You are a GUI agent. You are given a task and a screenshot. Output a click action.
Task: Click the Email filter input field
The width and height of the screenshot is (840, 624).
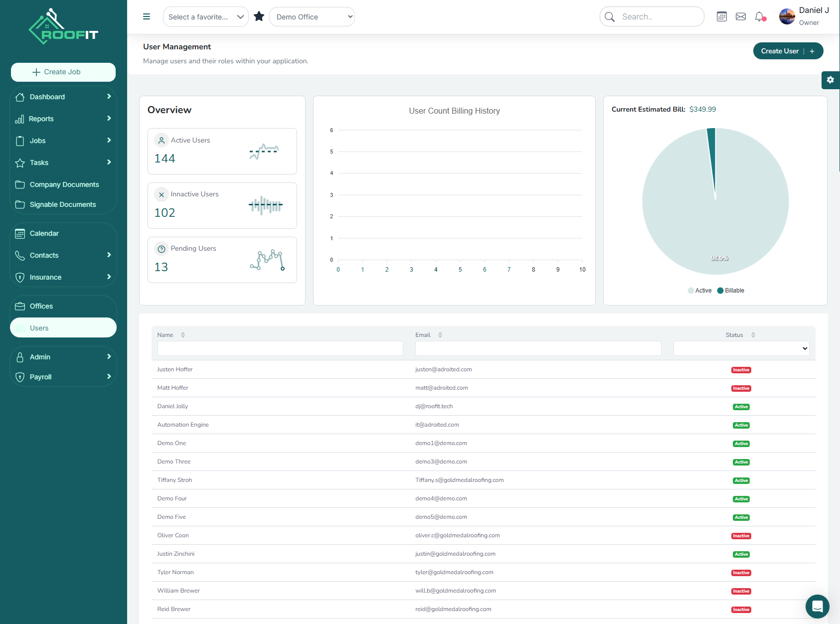click(537, 348)
